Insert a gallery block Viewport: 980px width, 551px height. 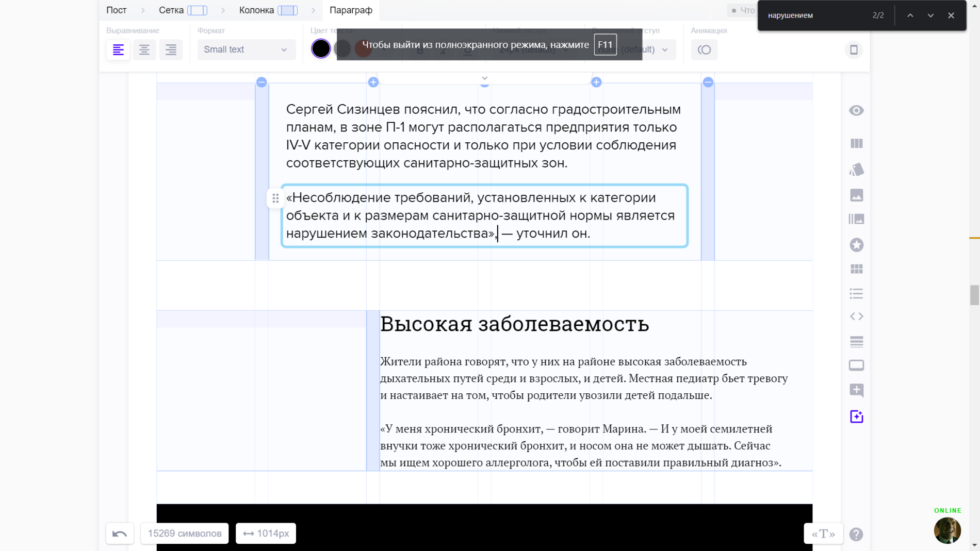pos(856,219)
